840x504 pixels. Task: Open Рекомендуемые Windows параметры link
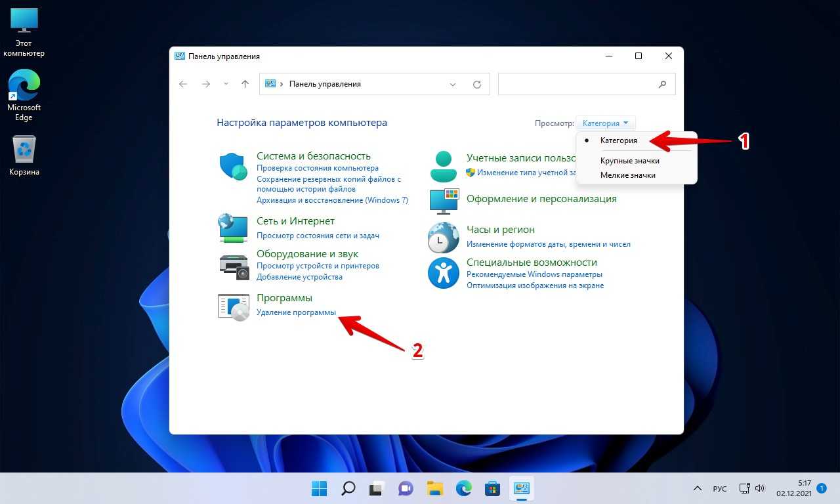[534, 274]
